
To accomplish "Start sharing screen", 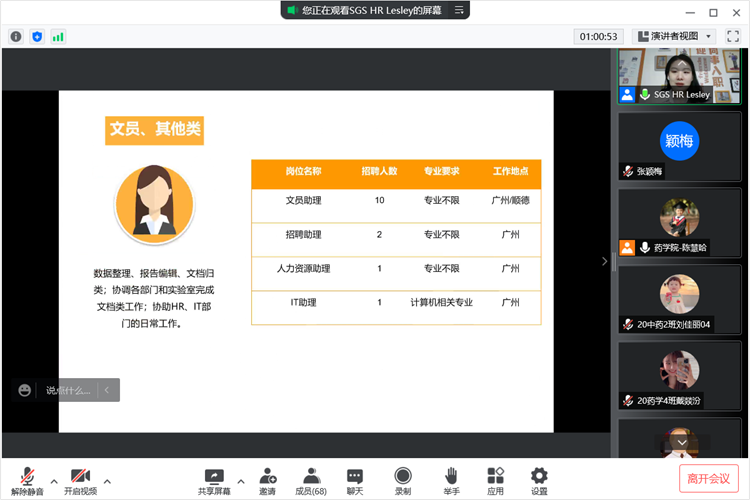I will pyautogui.click(x=214, y=481).
